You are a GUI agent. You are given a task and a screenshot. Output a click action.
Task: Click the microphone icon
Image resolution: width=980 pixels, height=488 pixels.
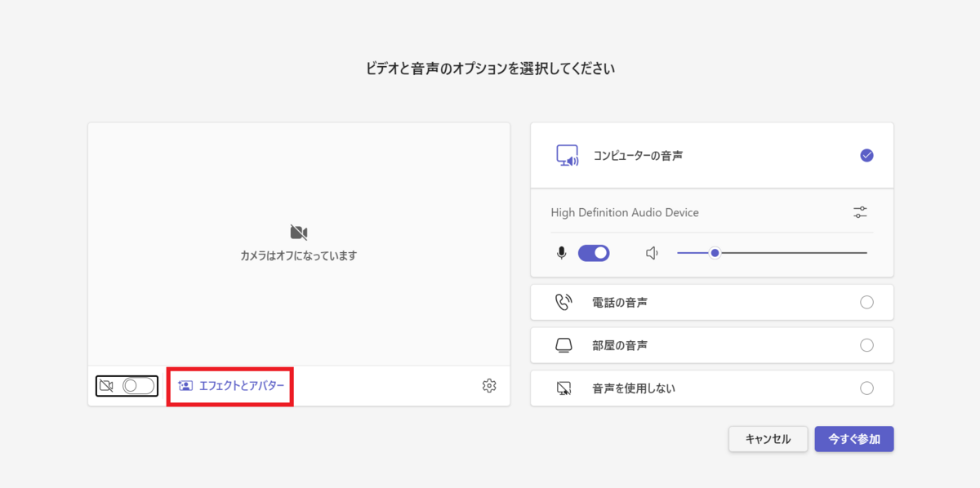(x=561, y=253)
